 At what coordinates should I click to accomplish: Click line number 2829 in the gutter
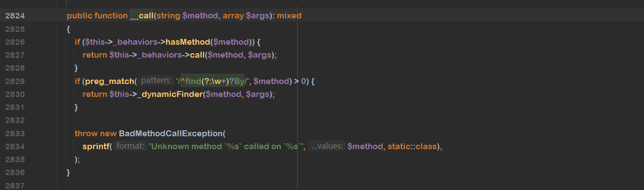pos(15,81)
